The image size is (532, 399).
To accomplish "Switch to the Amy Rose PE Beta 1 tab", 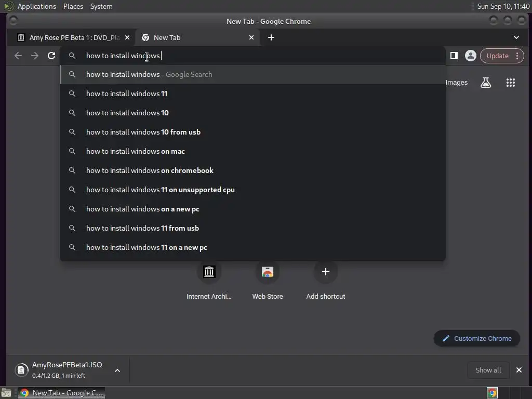I will 74,37.
